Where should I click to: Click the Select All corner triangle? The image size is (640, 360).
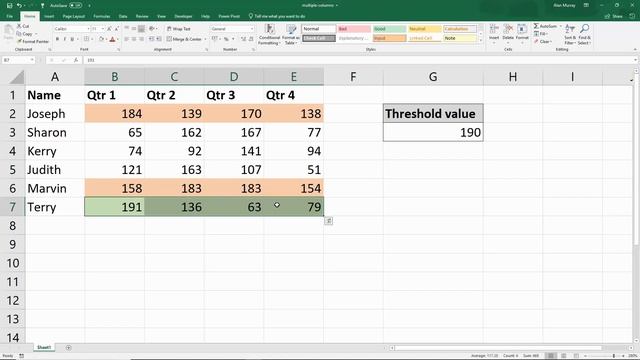[16, 77]
